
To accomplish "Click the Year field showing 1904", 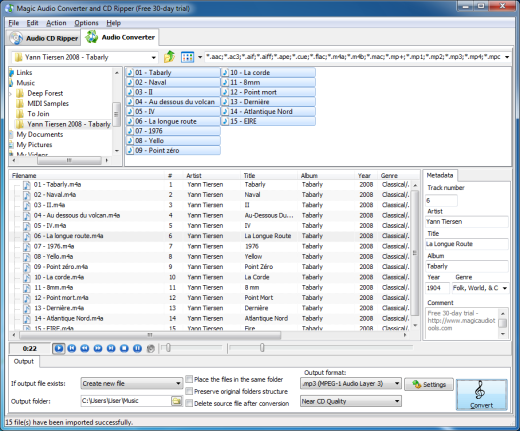I will pos(437,288).
